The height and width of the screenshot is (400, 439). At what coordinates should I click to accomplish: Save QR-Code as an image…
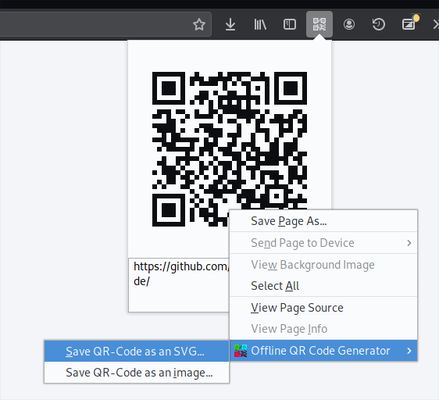coord(137,372)
